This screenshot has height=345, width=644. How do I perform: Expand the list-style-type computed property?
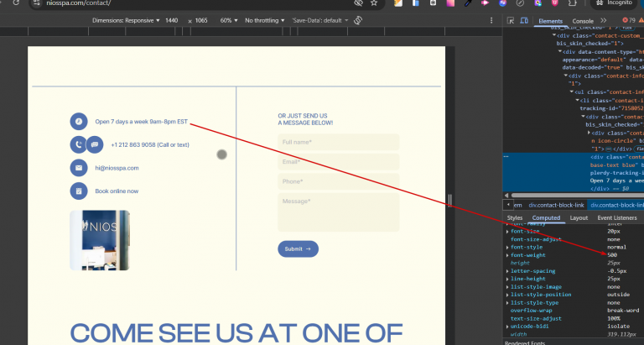point(507,303)
